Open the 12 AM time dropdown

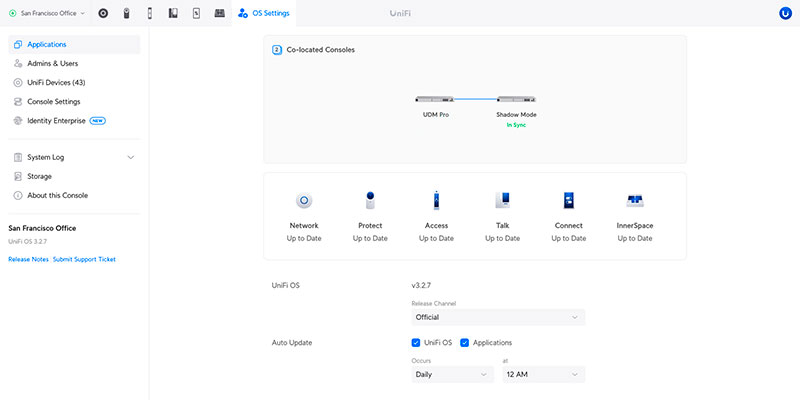[544, 374]
